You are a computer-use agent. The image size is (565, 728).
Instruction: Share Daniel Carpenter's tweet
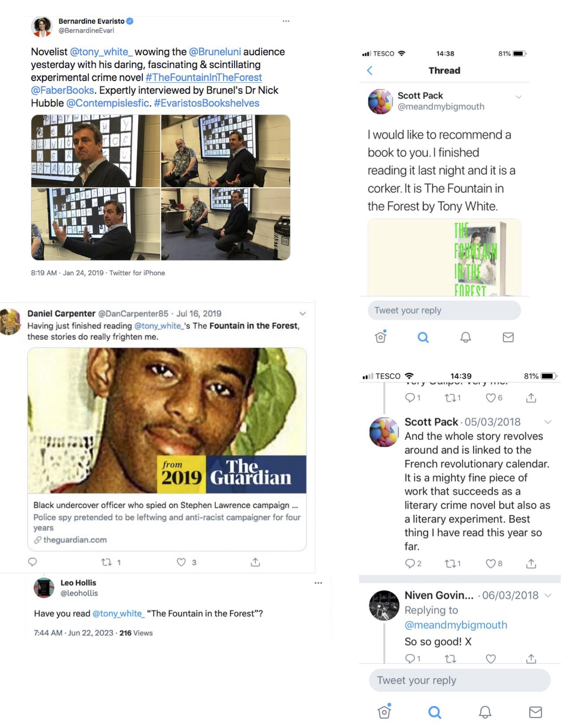click(255, 562)
